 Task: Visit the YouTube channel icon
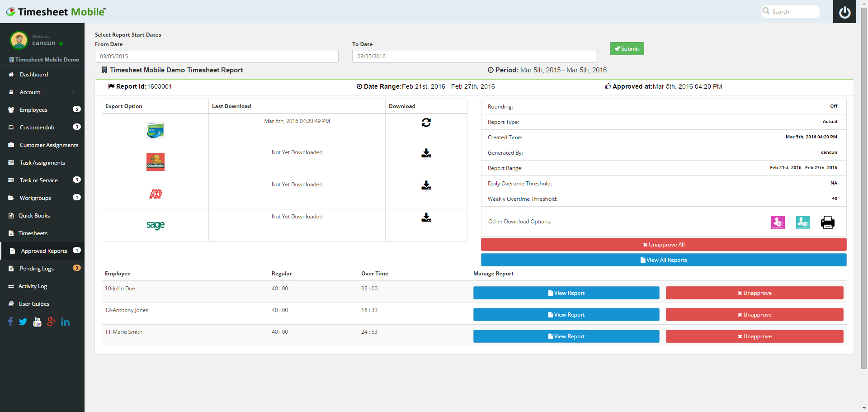(37, 322)
